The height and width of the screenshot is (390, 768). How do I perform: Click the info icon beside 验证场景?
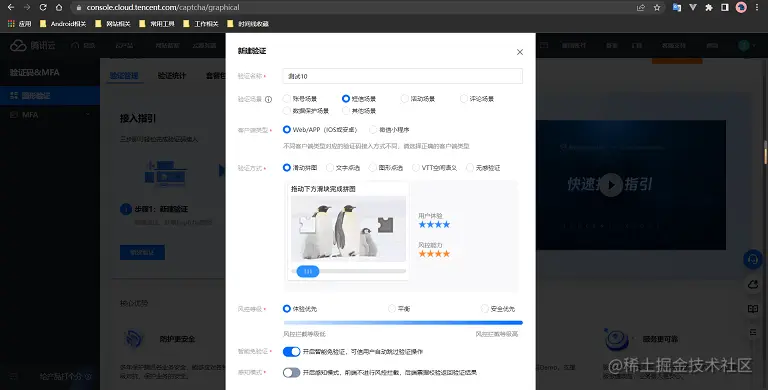pos(268,99)
